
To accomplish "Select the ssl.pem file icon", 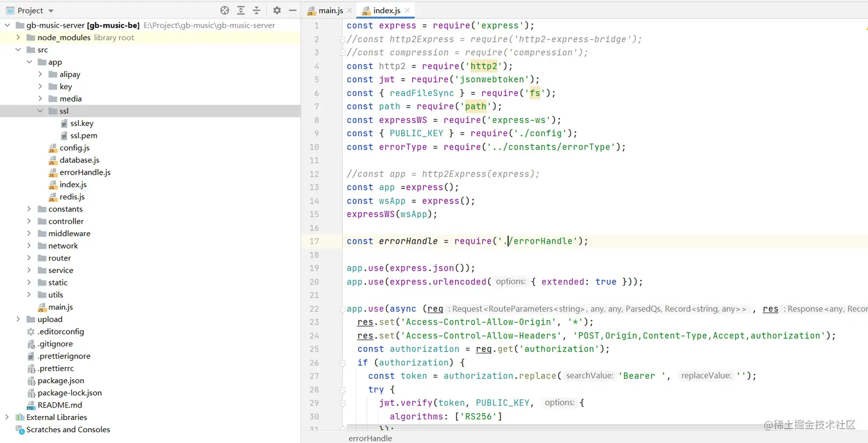I will pyautogui.click(x=64, y=136).
